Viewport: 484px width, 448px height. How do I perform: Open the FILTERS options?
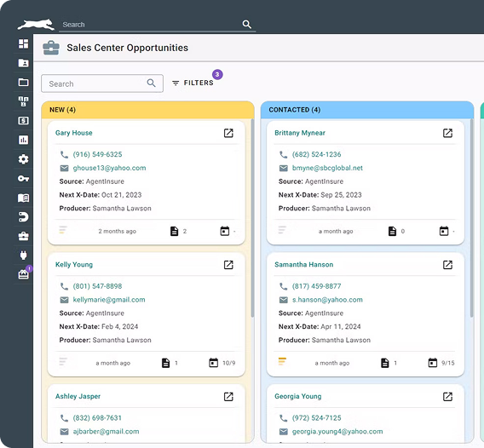[193, 83]
